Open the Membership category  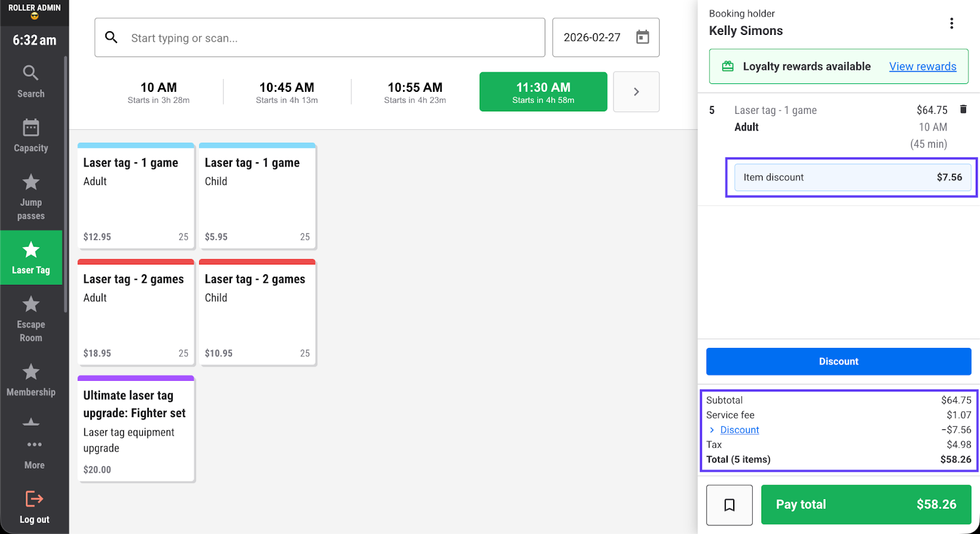tap(31, 379)
